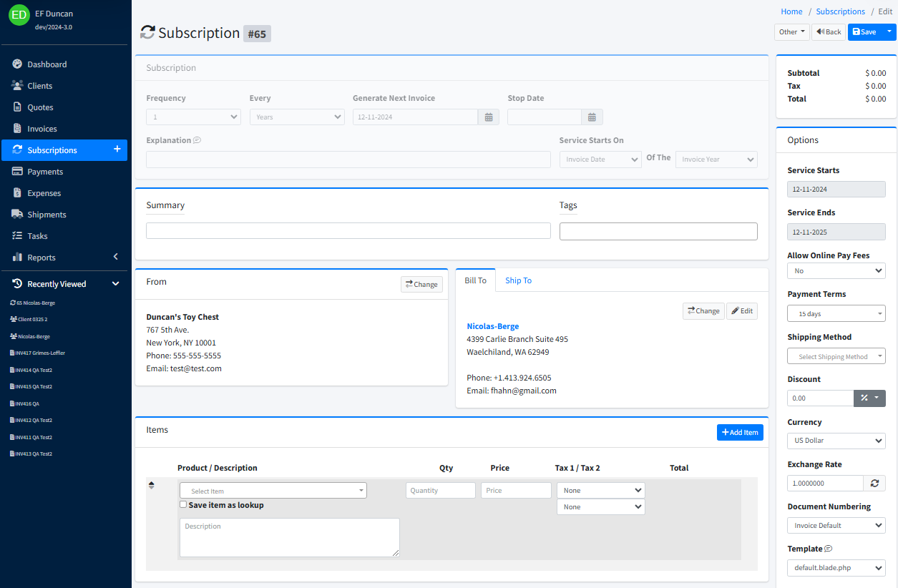Click the Dashboard icon in sidebar
Viewport: 898px width, 588px height.
17,64
